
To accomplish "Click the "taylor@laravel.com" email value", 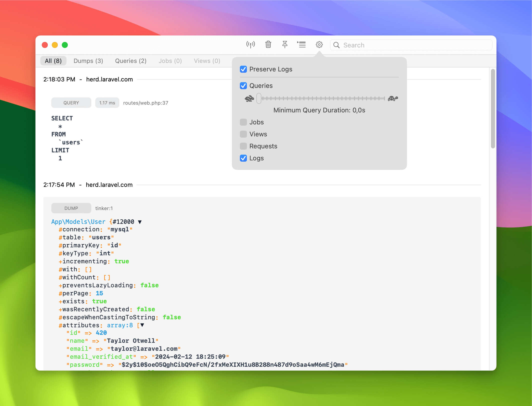I will click(x=144, y=349).
